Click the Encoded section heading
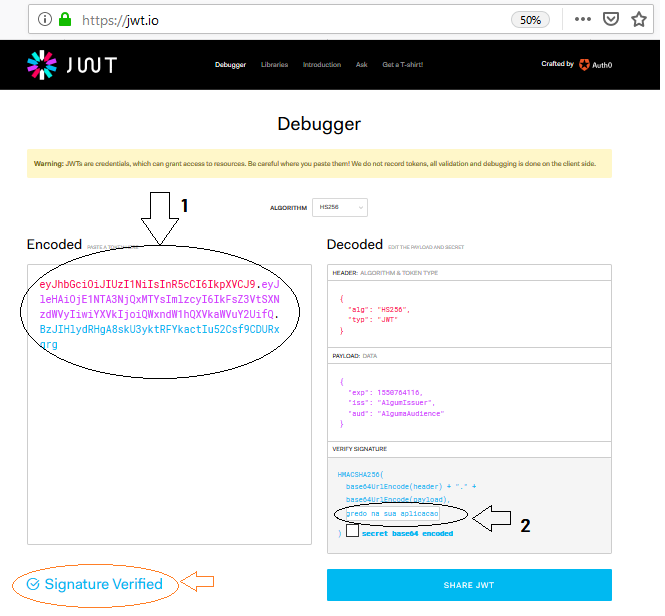The height and width of the screenshot is (616, 665). pyautogui.click(x=54, y=244)
